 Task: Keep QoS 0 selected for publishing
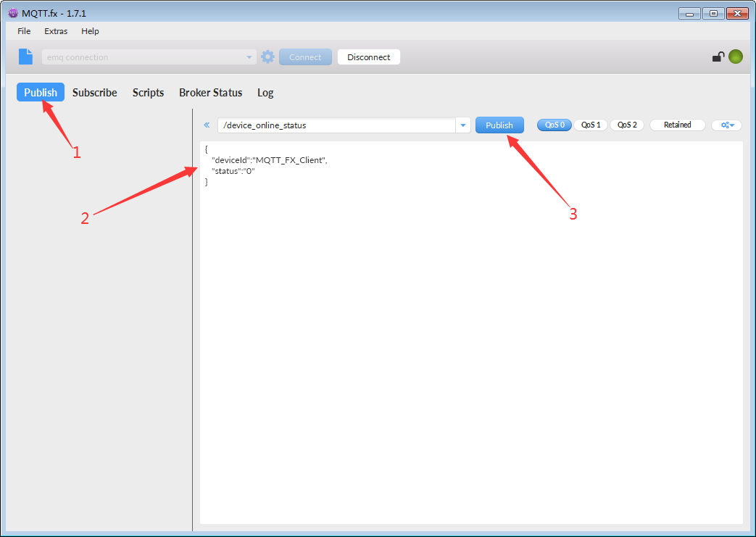pyautogui.click(x=554, y=125)
